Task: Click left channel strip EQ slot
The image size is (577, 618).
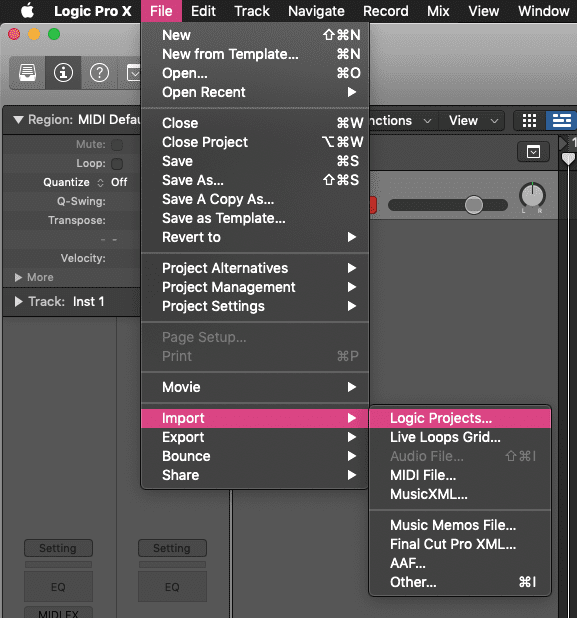Action: pos(58,587)
